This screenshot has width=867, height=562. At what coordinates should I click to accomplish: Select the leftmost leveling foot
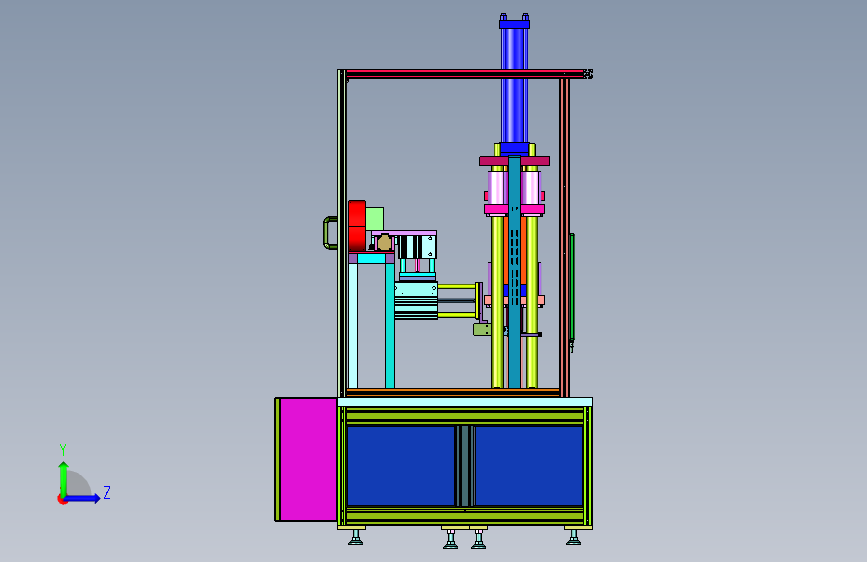click(x=356, y=538)
